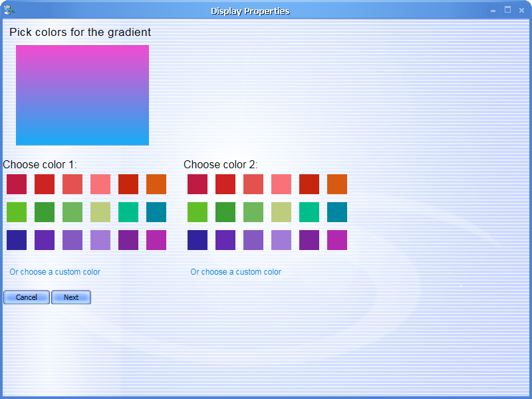This screenshot has width=532, height=399.
Task: Click the 'Choose color 1:' label
Action: [40, 164]
